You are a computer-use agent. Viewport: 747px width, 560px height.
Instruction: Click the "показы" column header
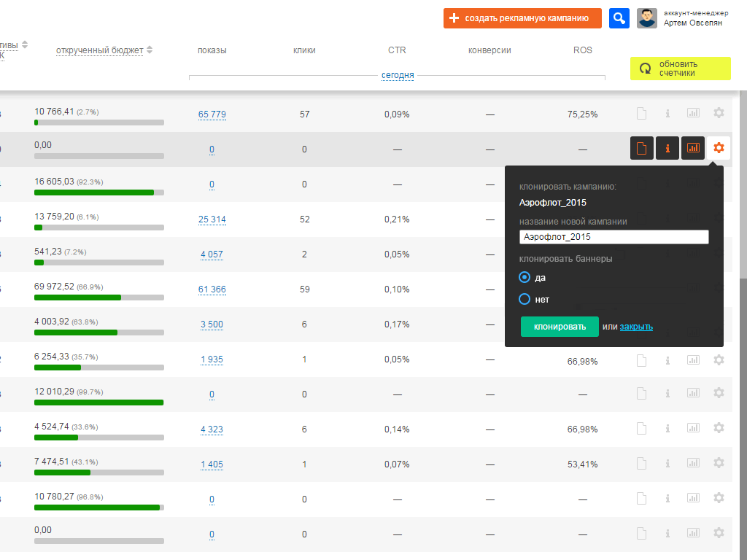point(212,50)
